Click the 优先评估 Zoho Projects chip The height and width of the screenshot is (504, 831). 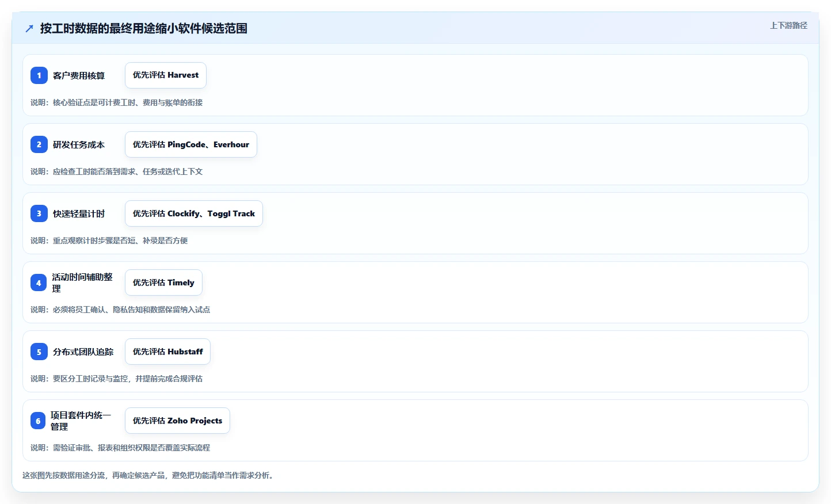[177, 421]
